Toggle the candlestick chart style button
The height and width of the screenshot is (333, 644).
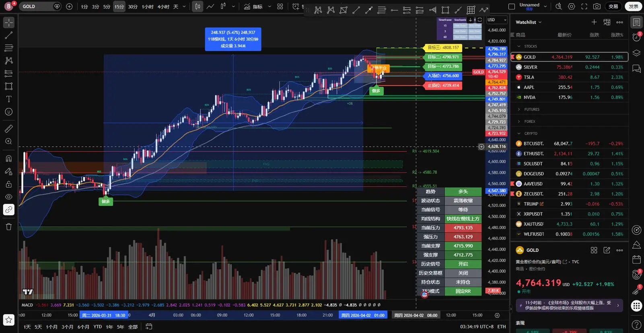198,6
